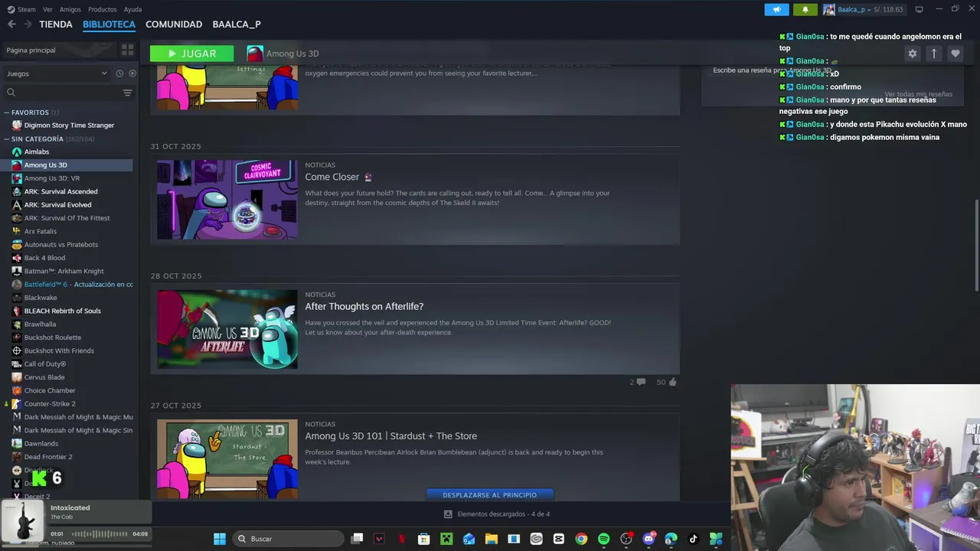980x551 pixels.
Task: Open Netflix from the taskbar
Action: click(401, 539)
